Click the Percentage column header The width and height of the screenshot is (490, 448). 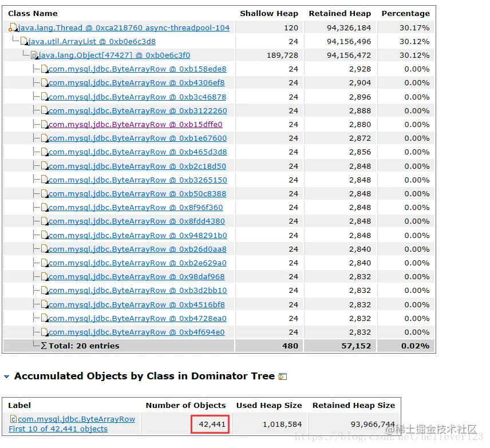tap(406, 13)
